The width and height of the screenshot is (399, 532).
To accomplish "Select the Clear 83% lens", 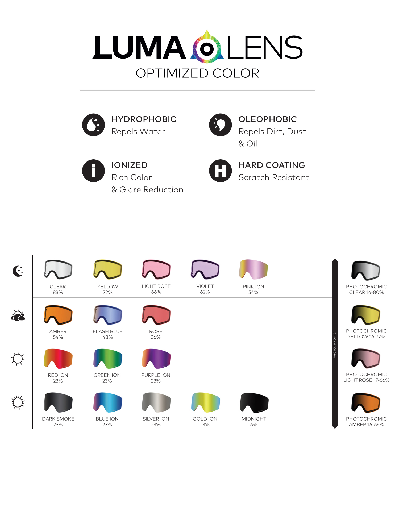I will click(58, 269).
